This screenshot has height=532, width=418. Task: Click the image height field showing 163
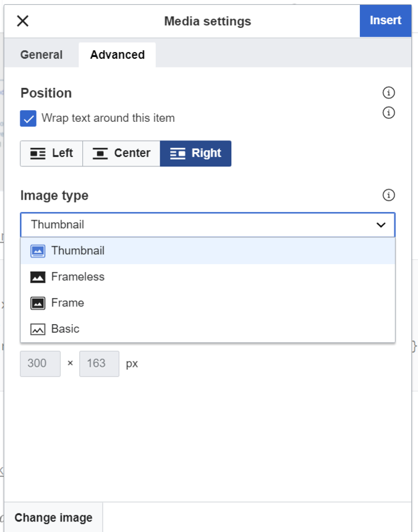tap(99, 364)
